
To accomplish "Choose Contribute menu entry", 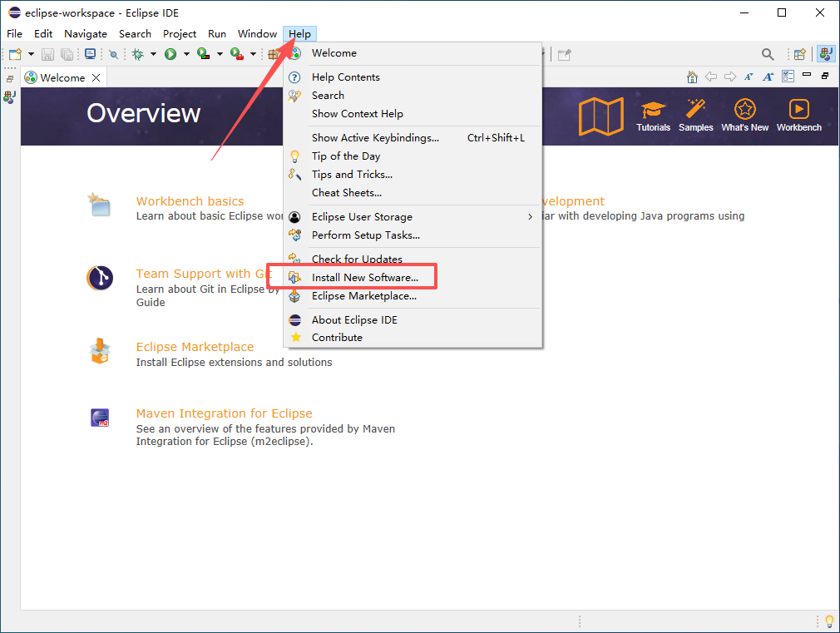I will [413, 338].
